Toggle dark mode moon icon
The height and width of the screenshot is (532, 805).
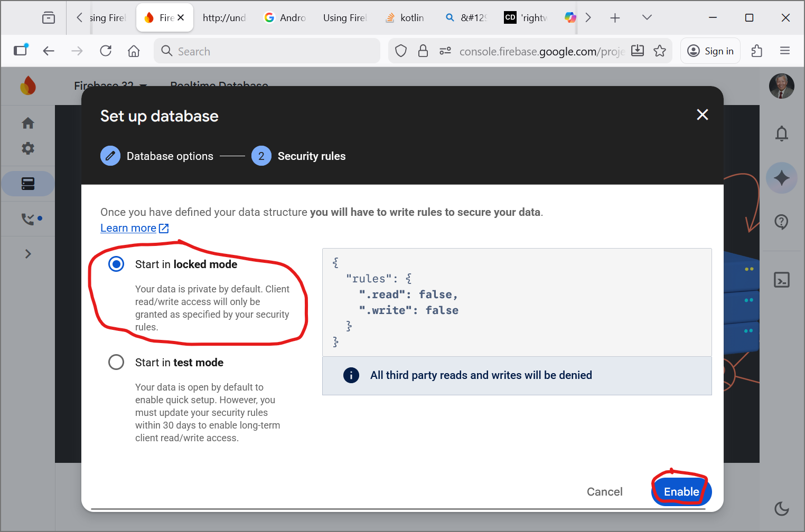pyautogui.click(x=781, y=508)
